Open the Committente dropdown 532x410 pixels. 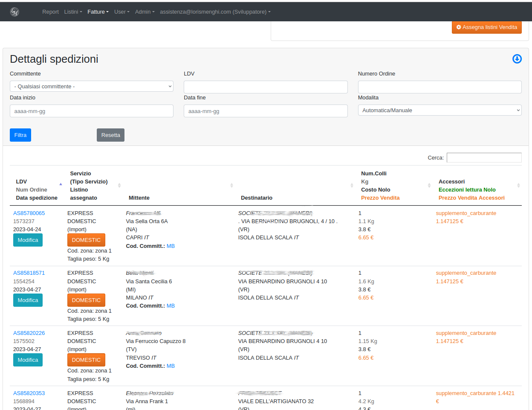[91, 86]
